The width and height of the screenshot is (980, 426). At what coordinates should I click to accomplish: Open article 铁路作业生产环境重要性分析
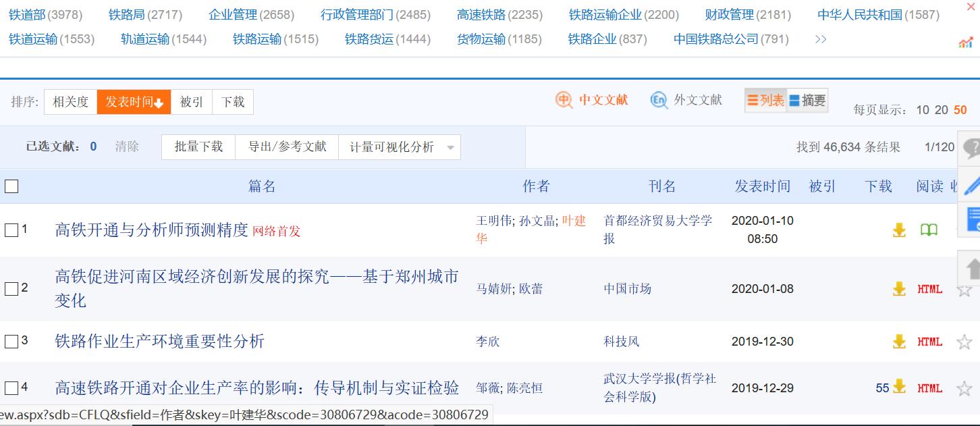160,342
